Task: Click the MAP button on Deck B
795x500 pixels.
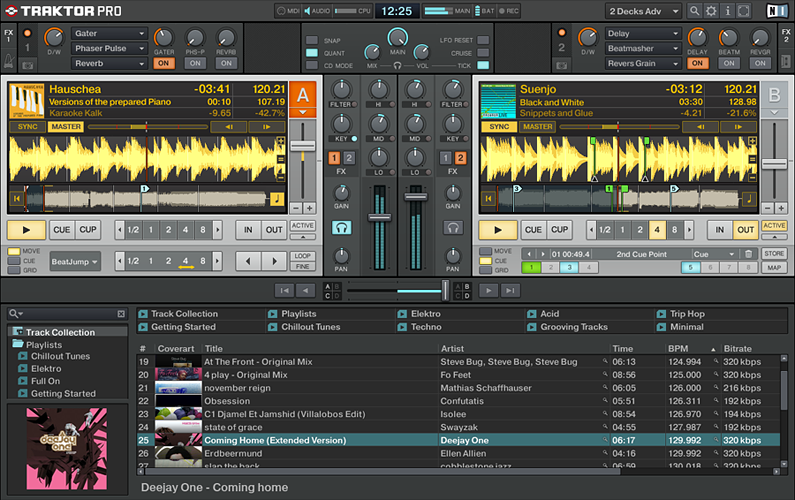Action: point(774,267)
